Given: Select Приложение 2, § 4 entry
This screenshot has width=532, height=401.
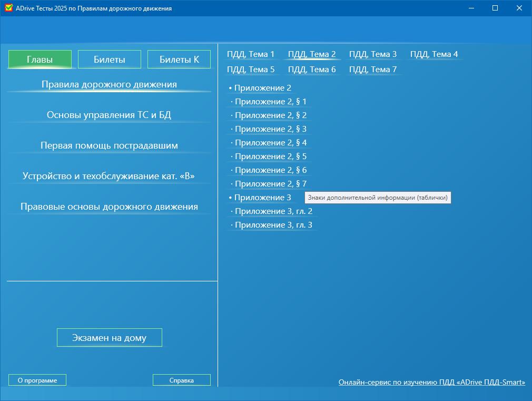Looking at the screenshot, I should pos(270,143).
